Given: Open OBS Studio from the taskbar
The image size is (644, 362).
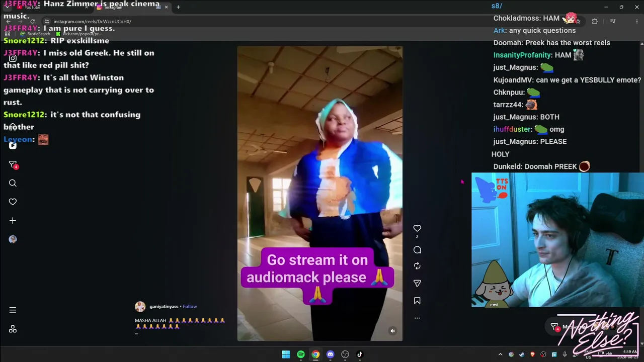Looking at the screenshot, I should [345, 354].
